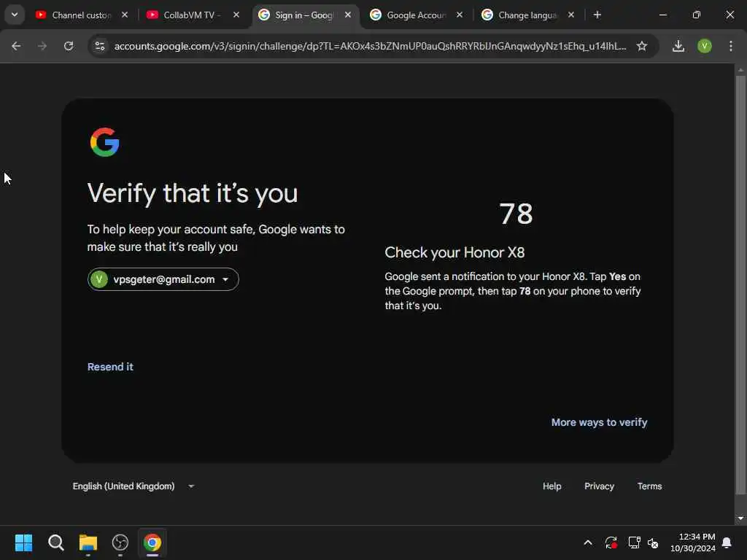This screenshot has height=560, width=747.
Task: Switch to the CollabVM TV tab
Action: (193, 15)
